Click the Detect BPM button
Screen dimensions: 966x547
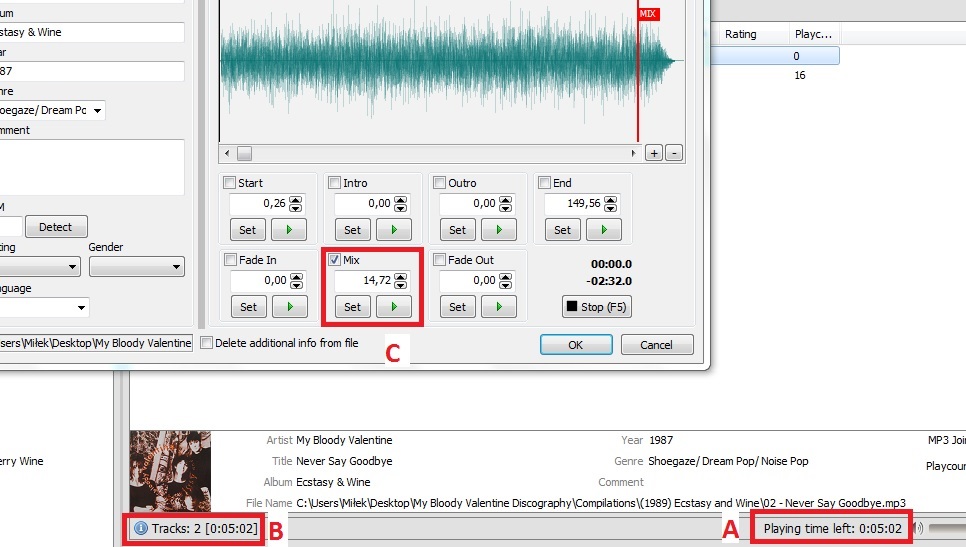(x=56, y=227)
